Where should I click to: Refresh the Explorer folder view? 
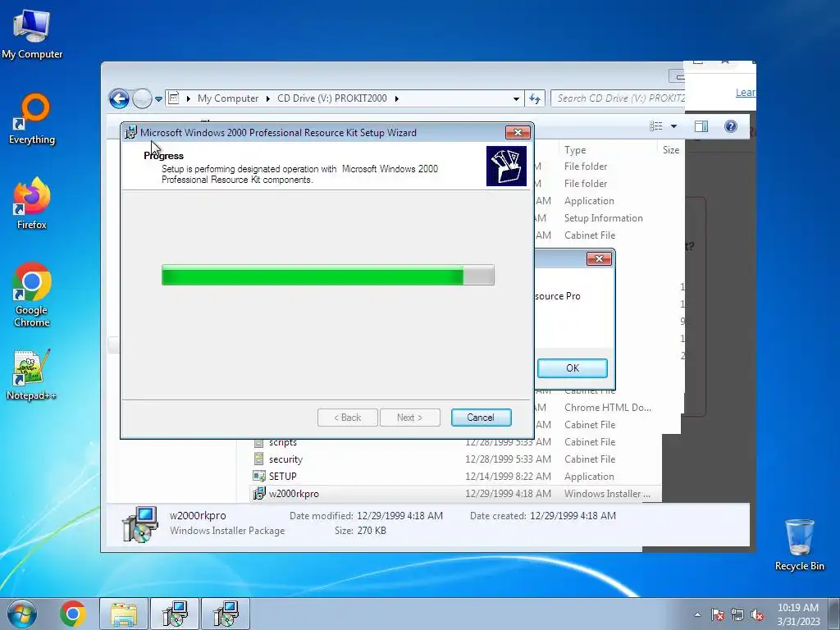(535, 98)
